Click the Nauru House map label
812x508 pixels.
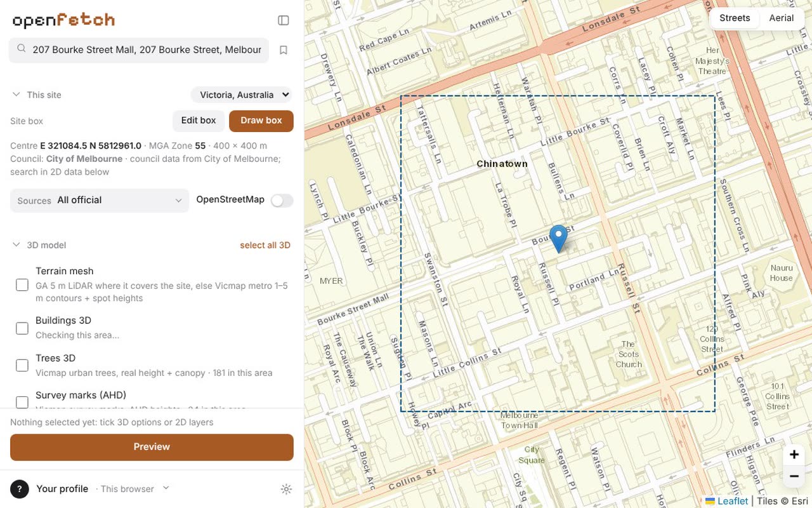pos(782,273)
